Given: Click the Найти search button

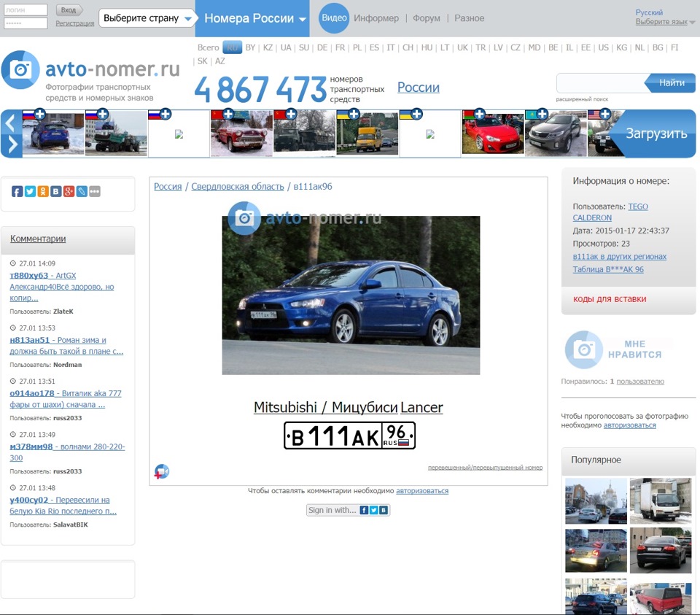Looking at the screenshot, I should pyautogui.click(x=671, y=83).
